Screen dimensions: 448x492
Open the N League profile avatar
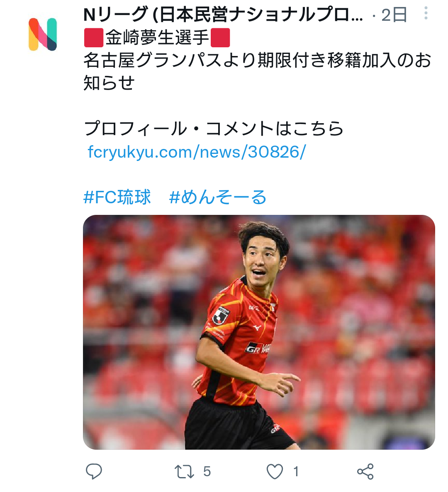(x=43, y=34)
